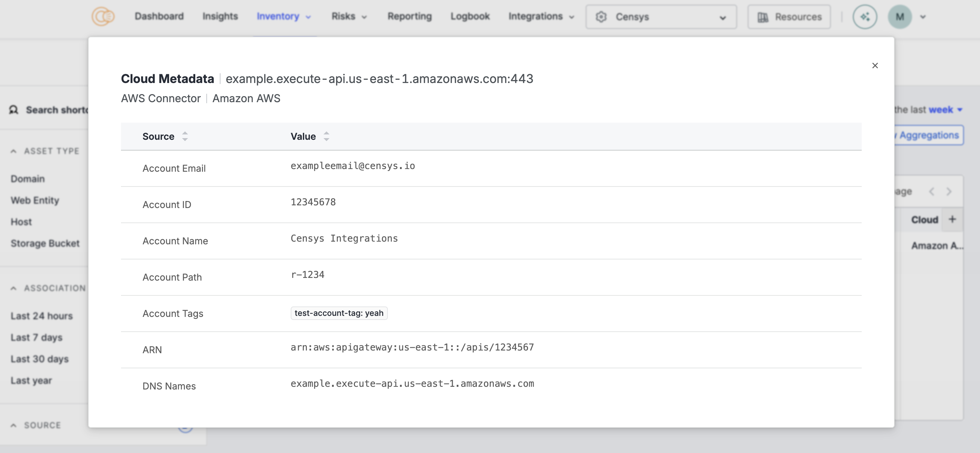Go to the Logbook page

(470, 16)
